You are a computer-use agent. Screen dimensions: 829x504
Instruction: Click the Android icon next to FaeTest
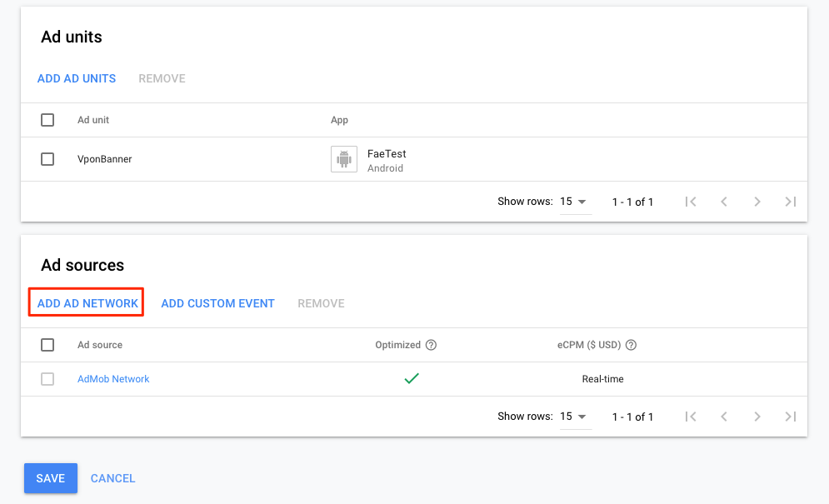(344, 159)
